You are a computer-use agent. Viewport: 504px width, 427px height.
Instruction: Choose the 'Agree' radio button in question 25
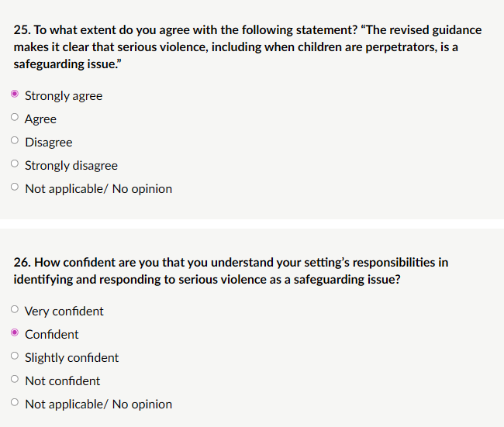[x=15, y=119]
